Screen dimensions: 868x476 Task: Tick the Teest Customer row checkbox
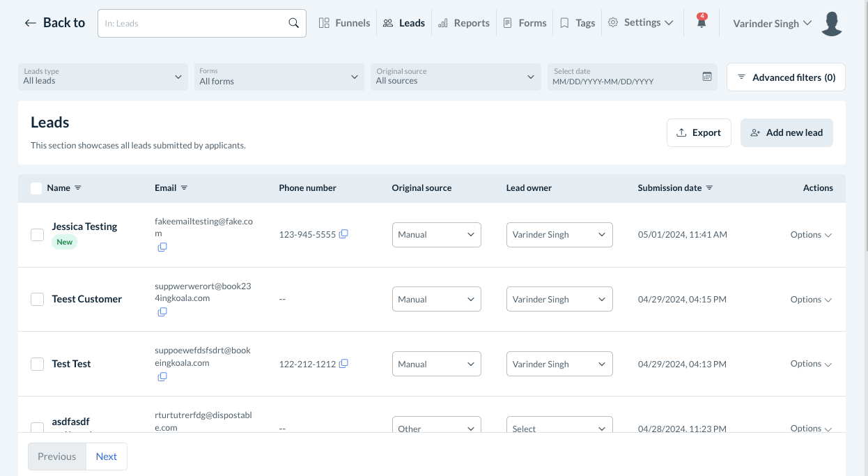click(38, 299)
